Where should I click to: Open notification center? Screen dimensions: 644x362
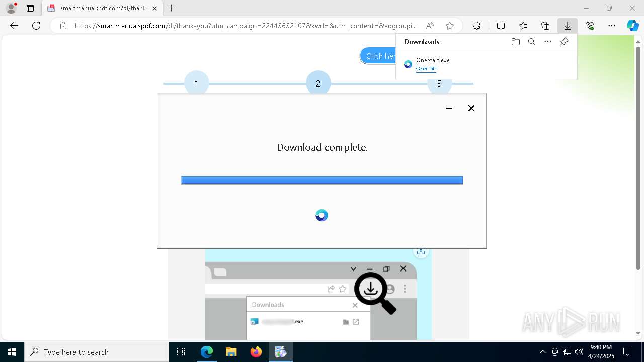click(627, 352)
